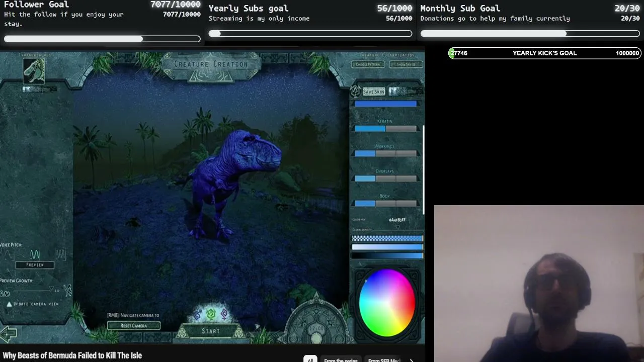Choose the middle grey Body segment
The height and width of the screenshot is (362, 644).
[386, 204]
